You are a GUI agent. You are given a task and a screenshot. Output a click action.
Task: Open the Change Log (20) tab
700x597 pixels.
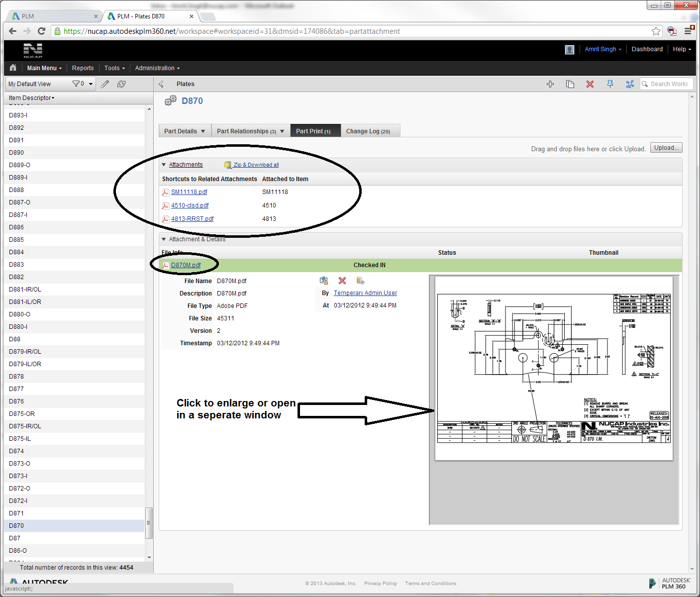(370, 131)
